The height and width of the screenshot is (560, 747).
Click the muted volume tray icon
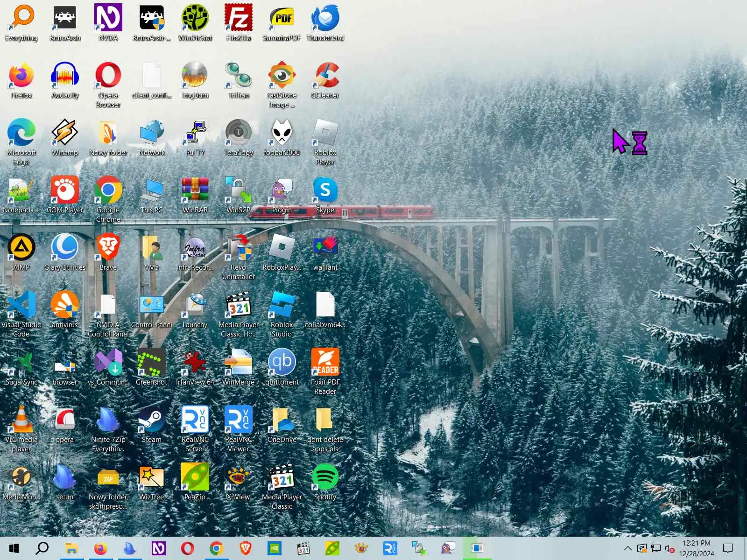[670, 549]
